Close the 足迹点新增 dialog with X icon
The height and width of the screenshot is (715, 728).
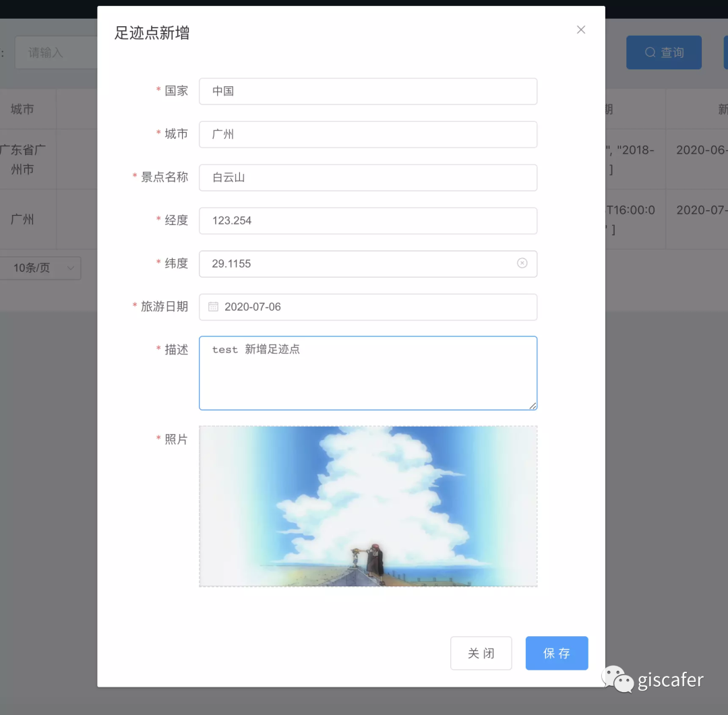pyautogui.click(x=581, y=30)
